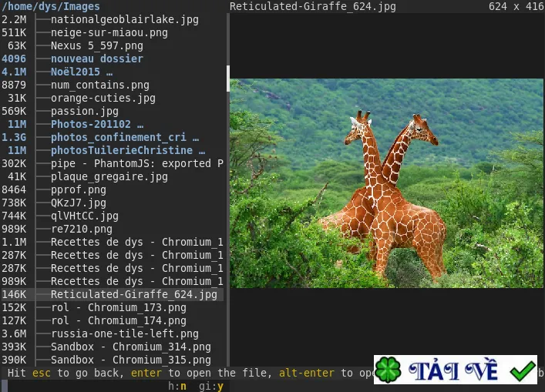Open the Photos-201102 folder

[x=97, y=124]
